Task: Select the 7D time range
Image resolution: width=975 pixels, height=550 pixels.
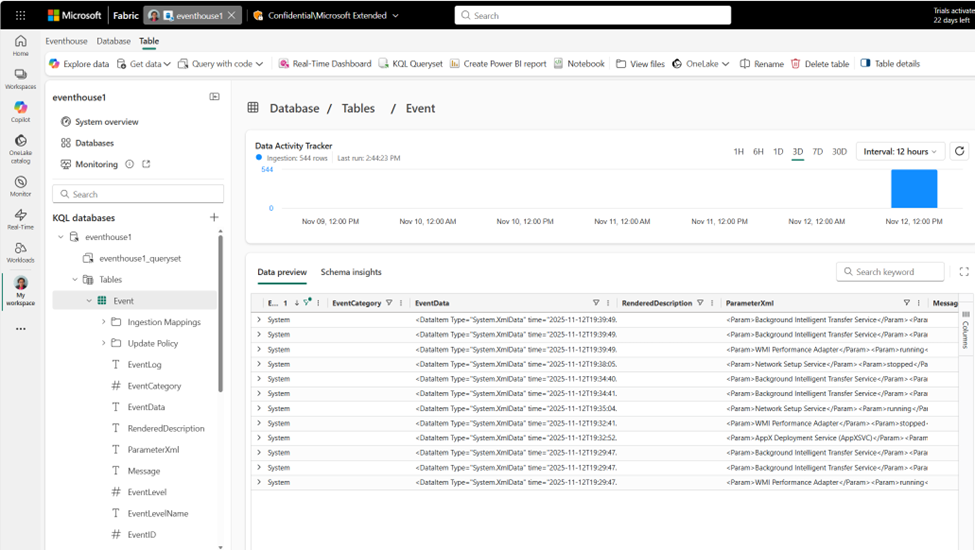Action: (x=818, y=151)
